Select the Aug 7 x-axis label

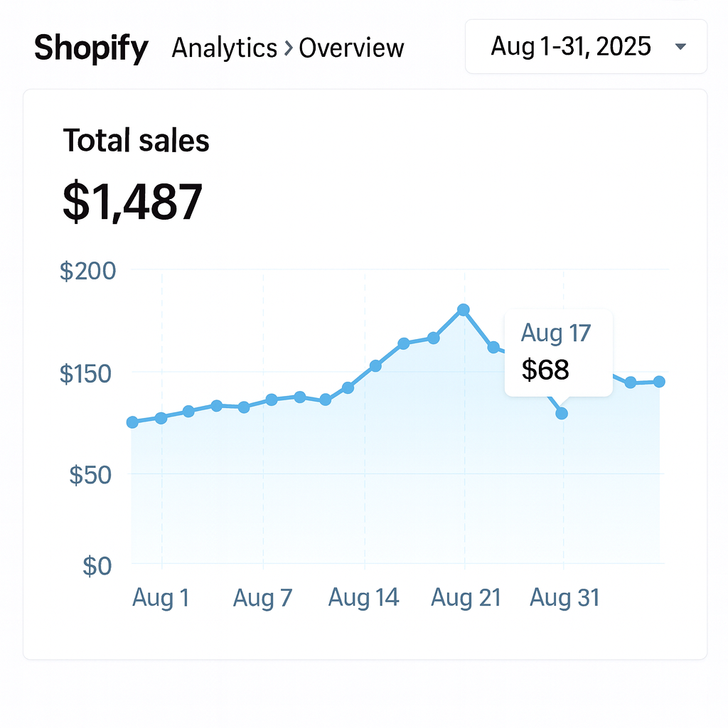click(x=262, y=598)
